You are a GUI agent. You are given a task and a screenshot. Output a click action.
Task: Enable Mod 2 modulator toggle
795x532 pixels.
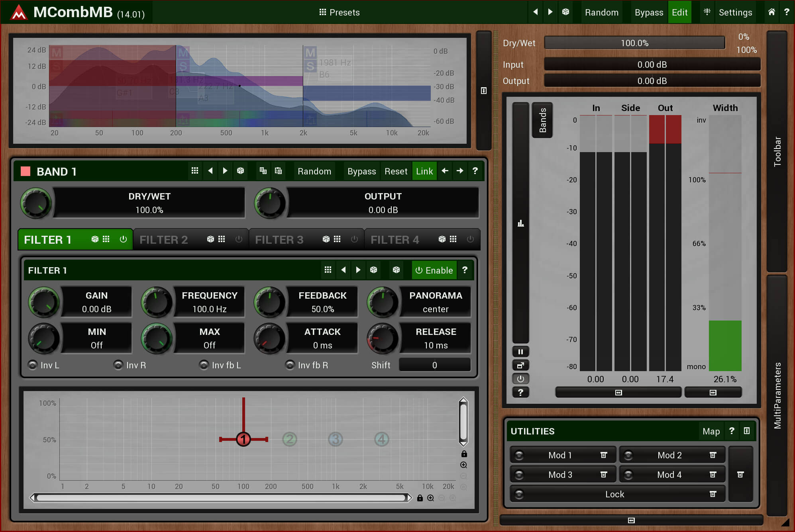coord(628,455)
